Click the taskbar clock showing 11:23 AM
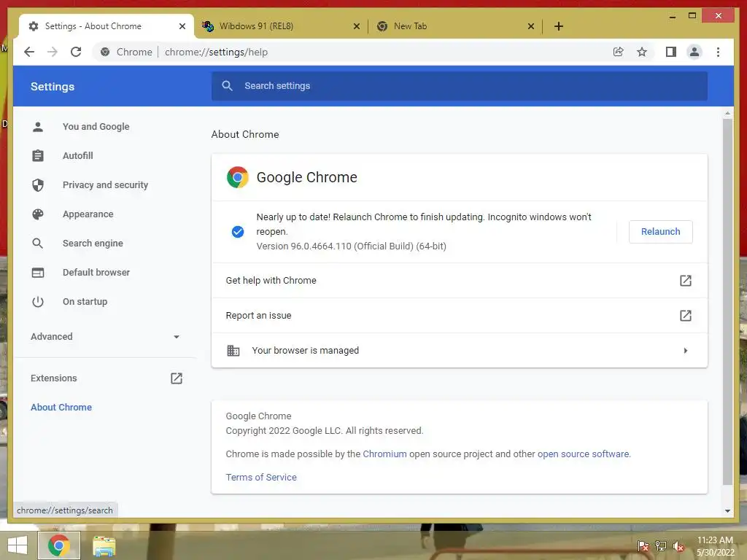Screen dimensions: 747x560 [x=715, y=546]
